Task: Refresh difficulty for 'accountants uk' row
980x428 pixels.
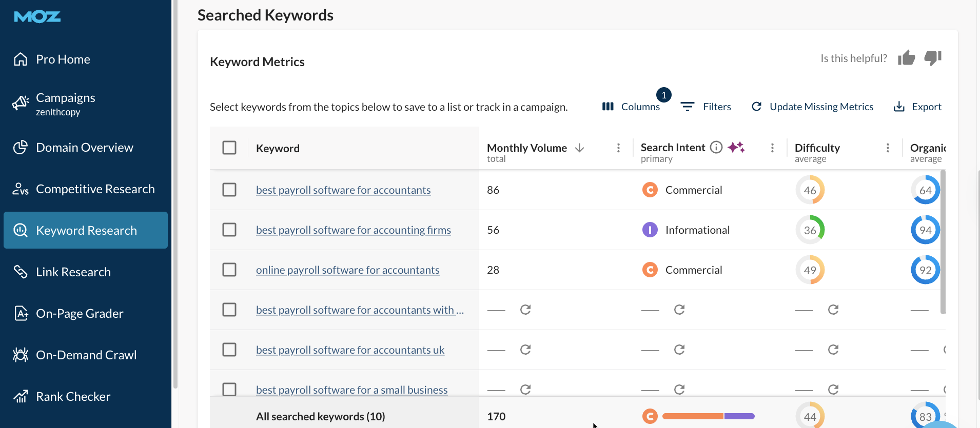Action: (x=833, y=350)
